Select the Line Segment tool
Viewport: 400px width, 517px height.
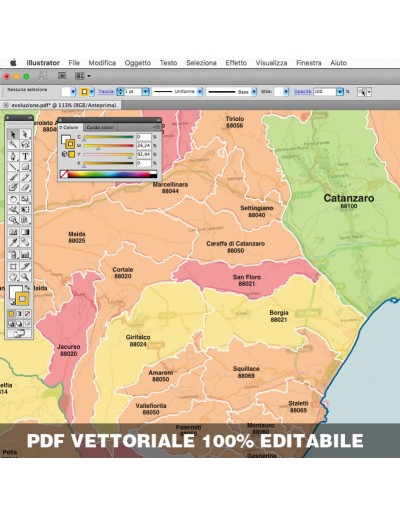[13, 166]
